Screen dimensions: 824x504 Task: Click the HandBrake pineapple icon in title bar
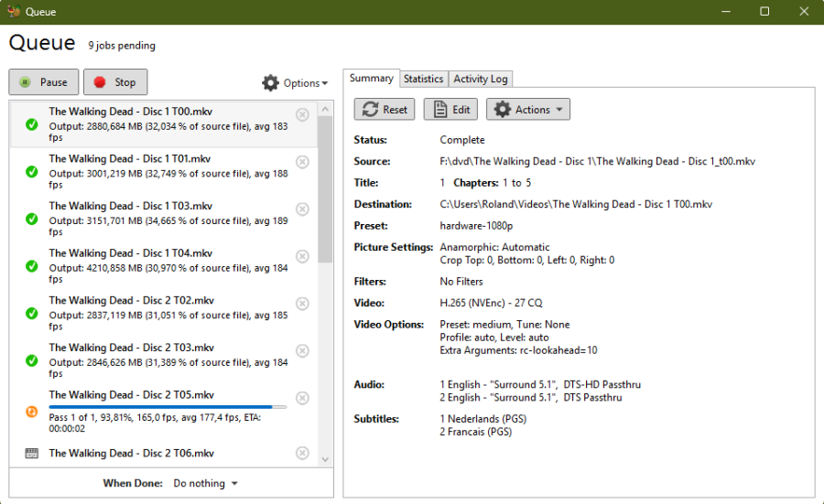[x=14, y=12]
